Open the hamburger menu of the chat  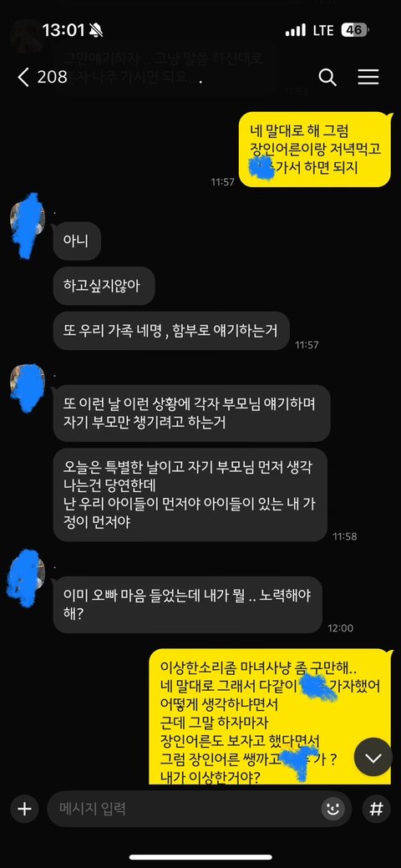pos(368,78)
